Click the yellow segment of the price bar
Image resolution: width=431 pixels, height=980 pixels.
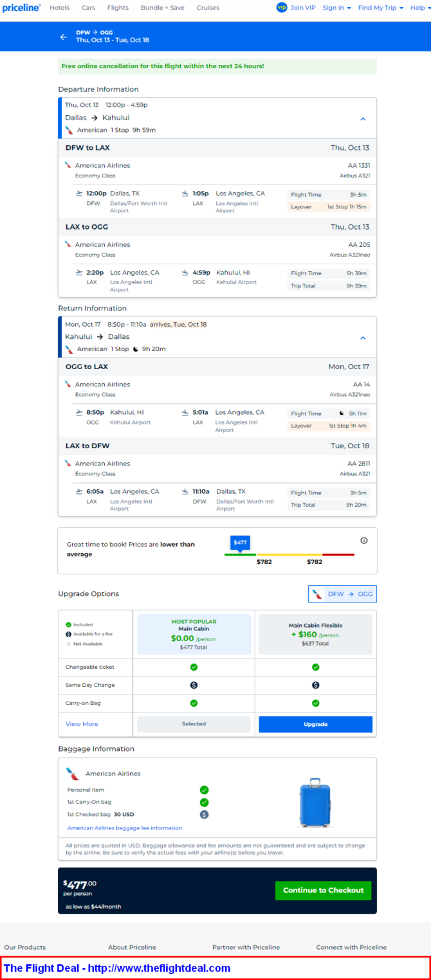coord(289,554)
